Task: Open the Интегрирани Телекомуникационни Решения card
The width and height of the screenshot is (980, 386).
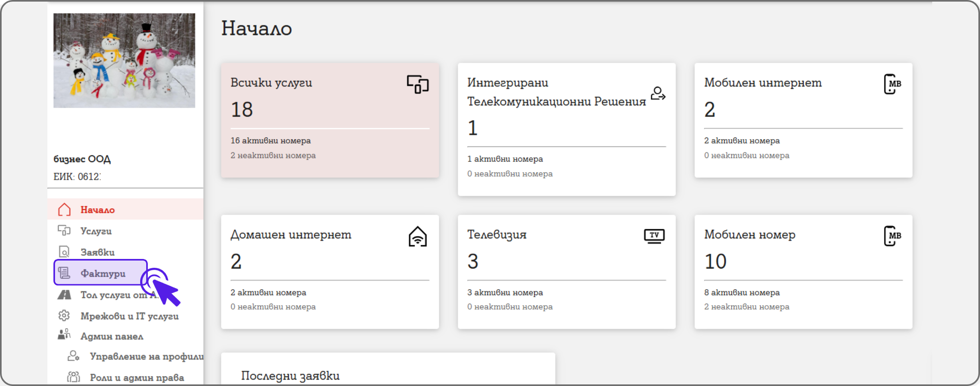Action: click(x=567, y=129)
